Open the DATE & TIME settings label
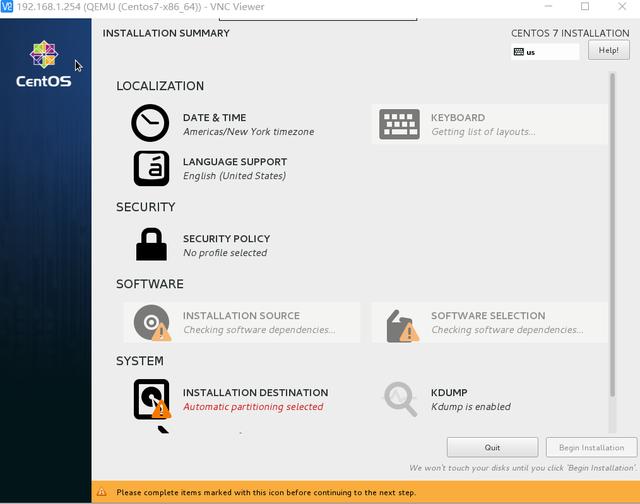This screenshot has height=504, width=640. [214, 118]
